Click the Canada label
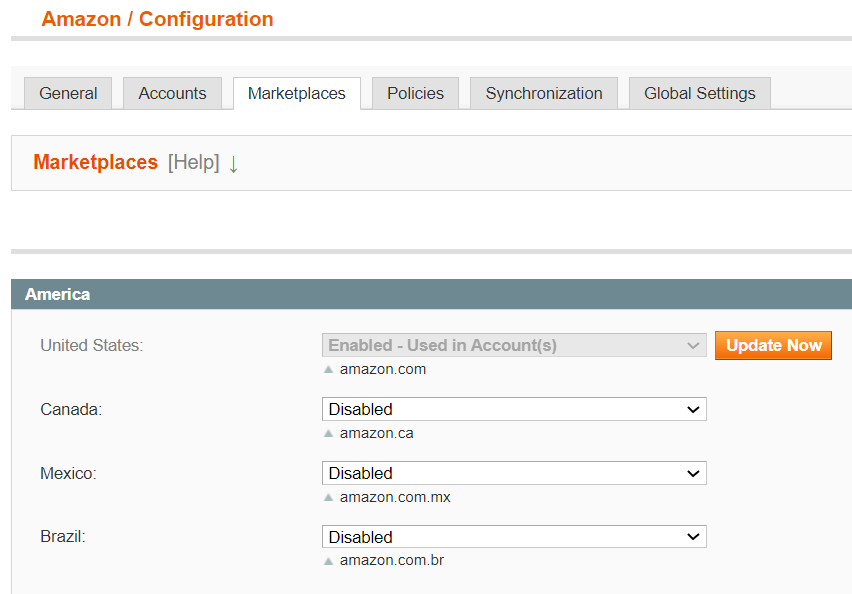 click(x=71, y=409)
